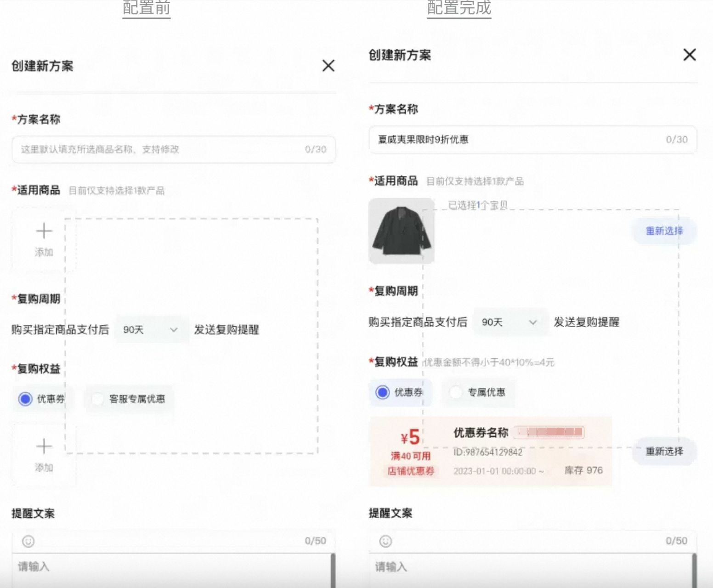The image size is (713, 588).
Task: Select 优惠券 radio in left panel
Action: click(25, 399)
